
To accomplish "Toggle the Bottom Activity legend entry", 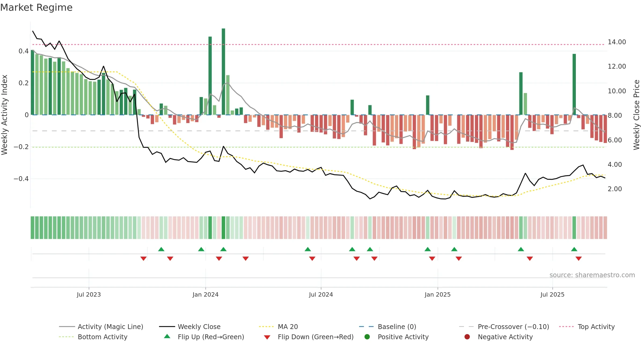I will 93,337.
